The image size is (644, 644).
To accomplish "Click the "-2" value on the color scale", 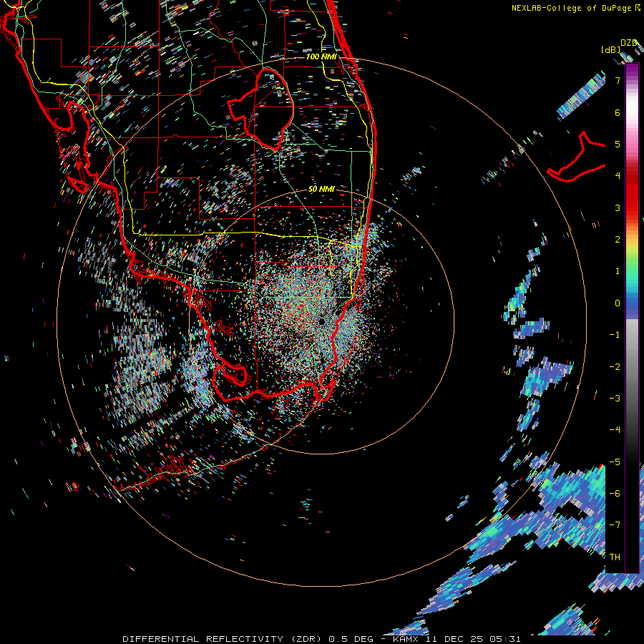I will (x=615, y=366).
